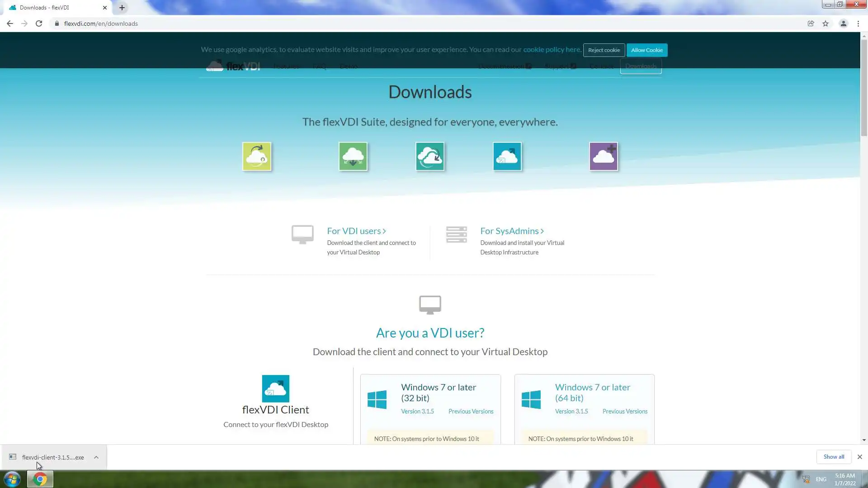This screenshot has height=488, width=868.
Task: Click the purple cloud plus icon
Action: click(x=604, y=156)
